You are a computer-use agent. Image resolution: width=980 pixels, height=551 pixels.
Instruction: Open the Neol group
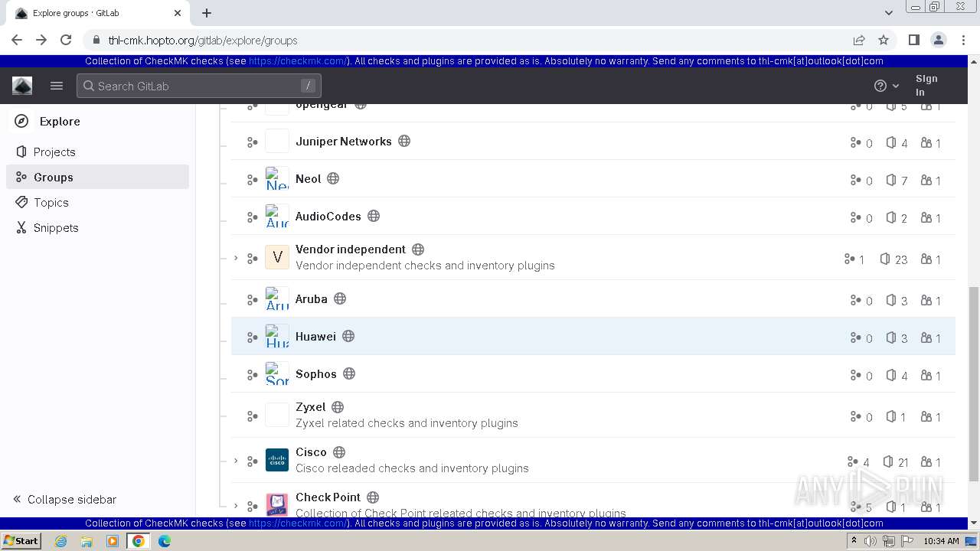tap(309, 178)
